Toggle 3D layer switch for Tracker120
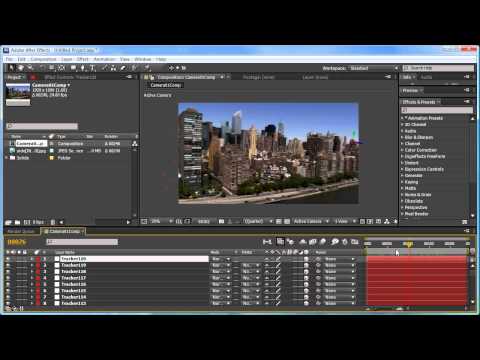Image resolution: width=480 pixels, height=360 pixels. tap(306, 259)
